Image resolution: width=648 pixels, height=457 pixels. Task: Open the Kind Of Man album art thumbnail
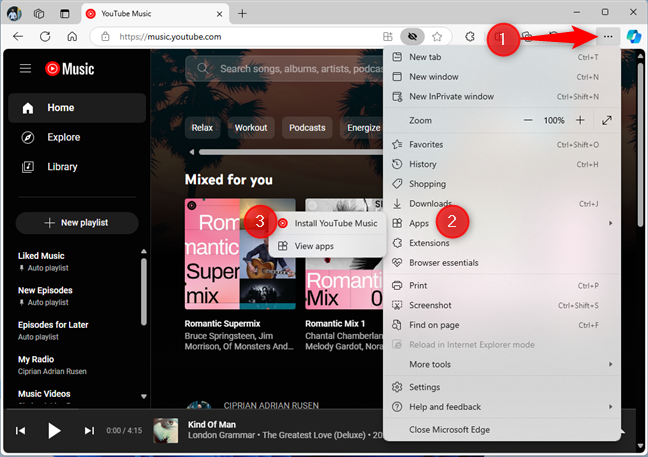[x=166, y=430]
